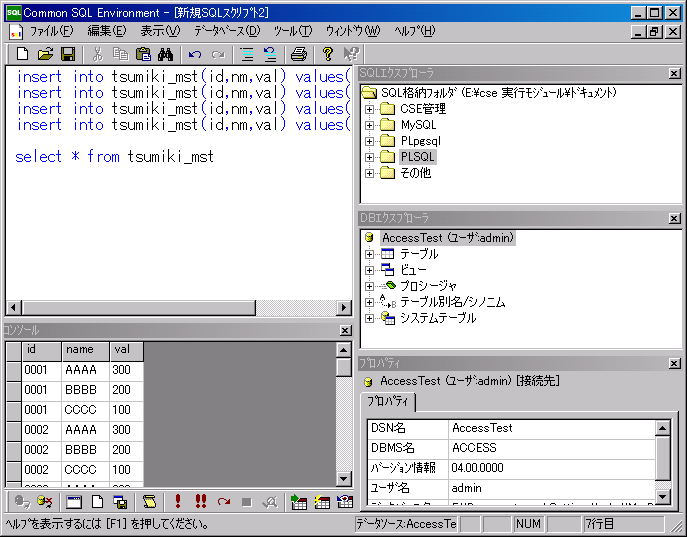The height and width of the screenshot is (537, 687).
Task: Copy selection with the Copy toolbar icon
Action: 120,54
